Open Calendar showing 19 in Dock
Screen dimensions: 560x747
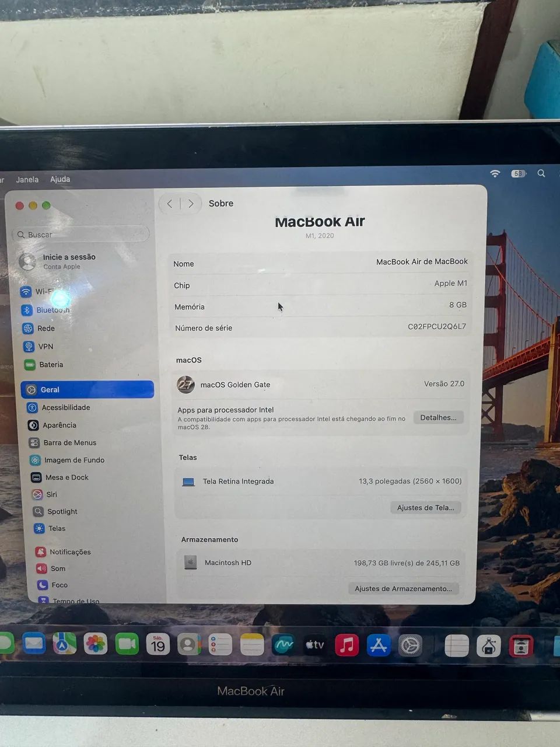(x=158, y=644)
